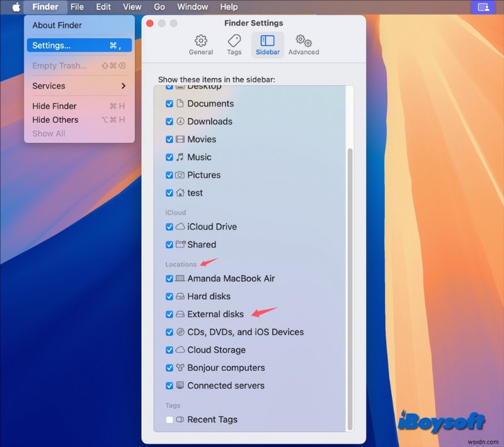Image resolution: width=504 pixels, height=447 pixels.
Task: Uncheck the Pictures checkbox
Action: (169, 175)
